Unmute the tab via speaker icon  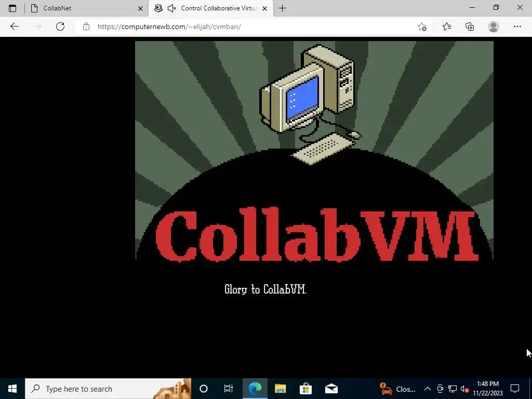172,8
